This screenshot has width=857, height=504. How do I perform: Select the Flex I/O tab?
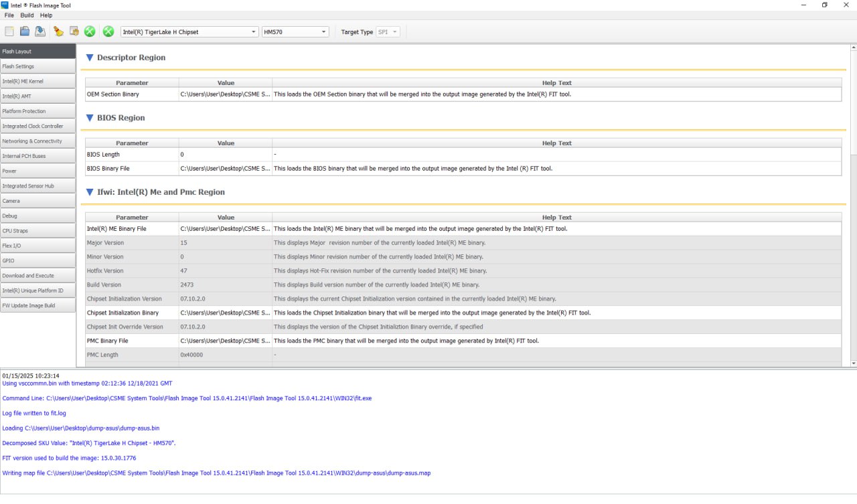pyautogui.click(x=37, y=246)
